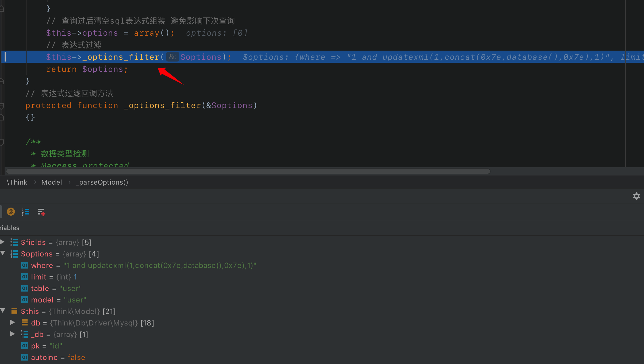Click the add-to-watches icon with red plus
644x364 pixels.
click(x=41, y=212)
